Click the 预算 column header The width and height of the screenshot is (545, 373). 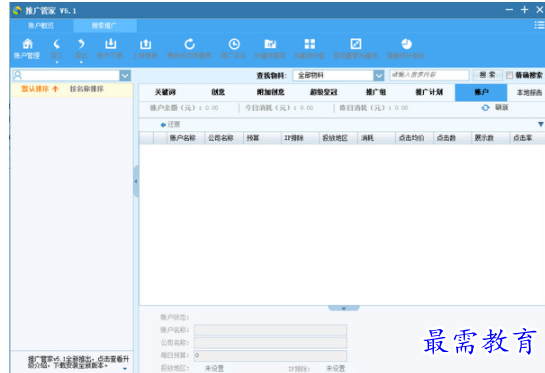coord(262,138)
